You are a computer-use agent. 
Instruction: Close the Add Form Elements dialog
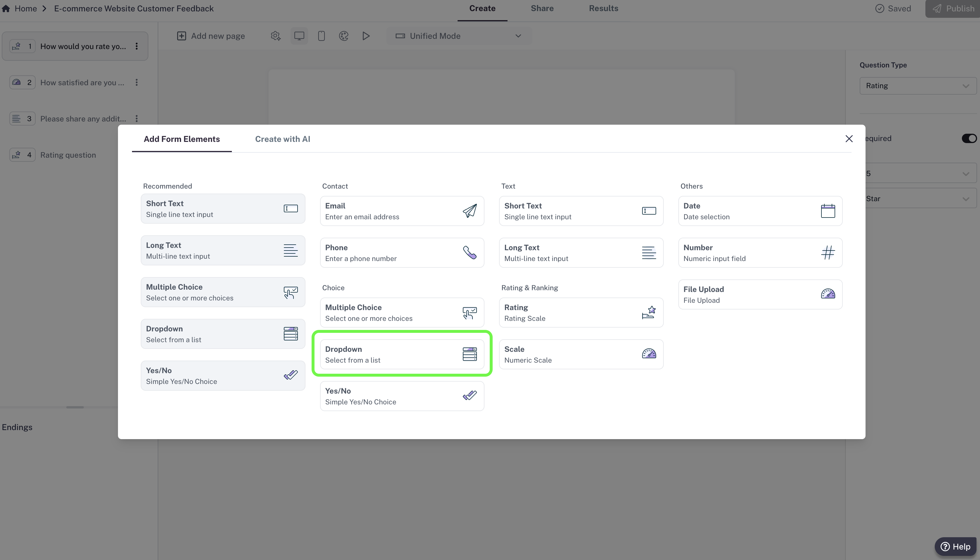click(849, 138)
